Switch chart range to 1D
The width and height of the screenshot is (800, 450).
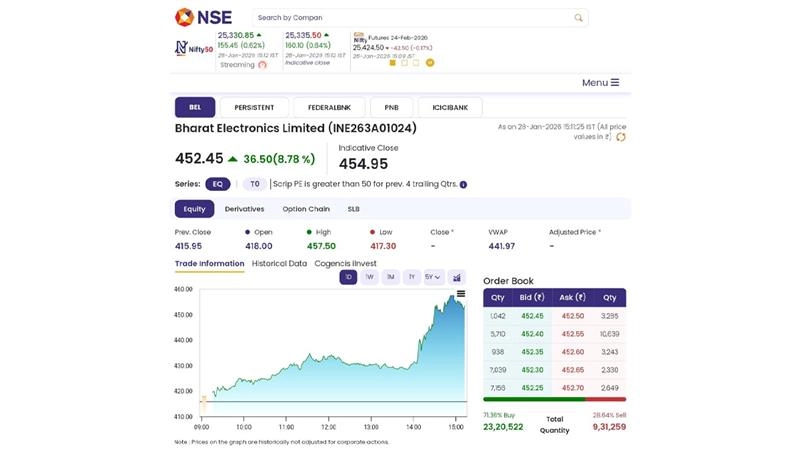point(348,277)
